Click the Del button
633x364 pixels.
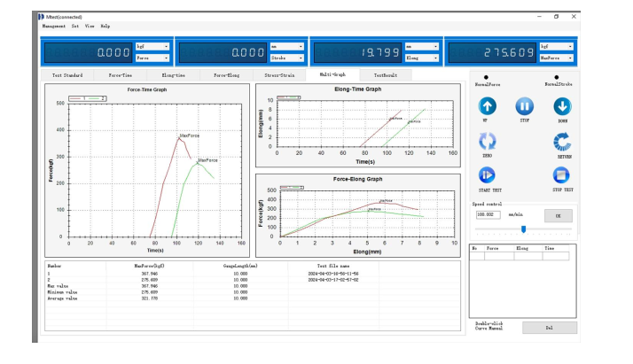(549, 327)
